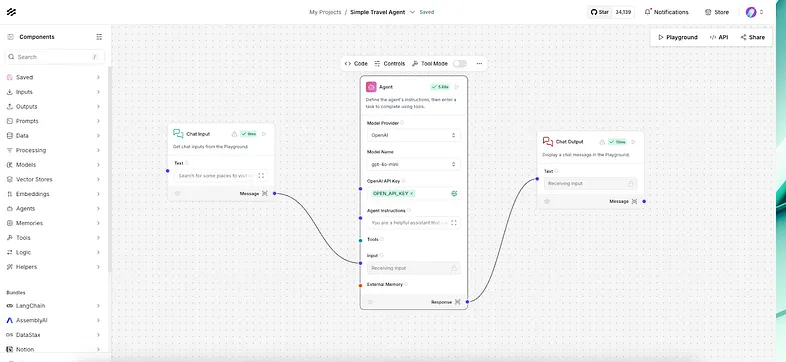Open the Agents category
The image size is (786, 362).
click(x=54, y=209)
